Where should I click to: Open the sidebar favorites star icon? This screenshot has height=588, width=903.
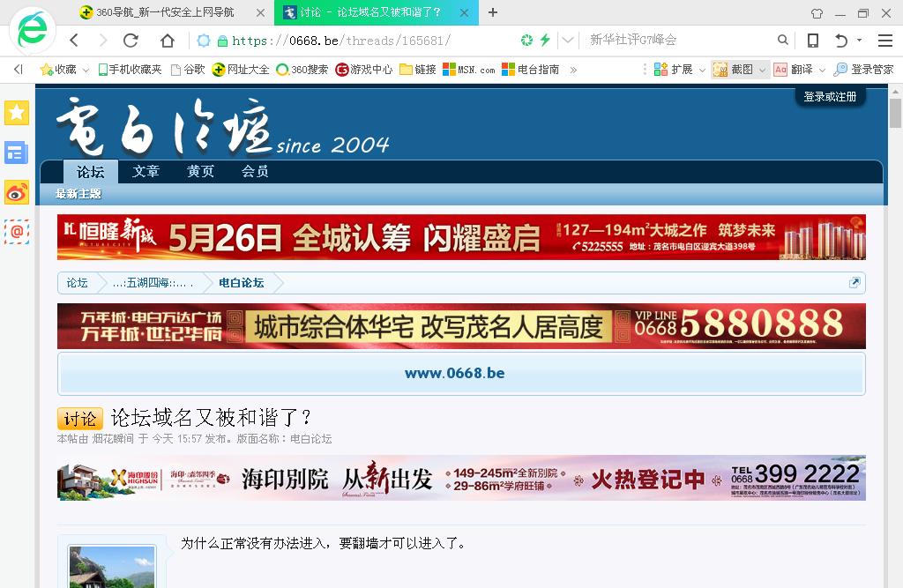point(17,113)
